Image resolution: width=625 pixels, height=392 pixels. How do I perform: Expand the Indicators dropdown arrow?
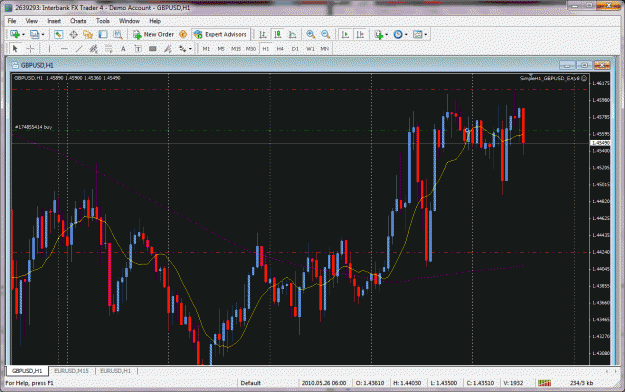[x=386, y=35]
